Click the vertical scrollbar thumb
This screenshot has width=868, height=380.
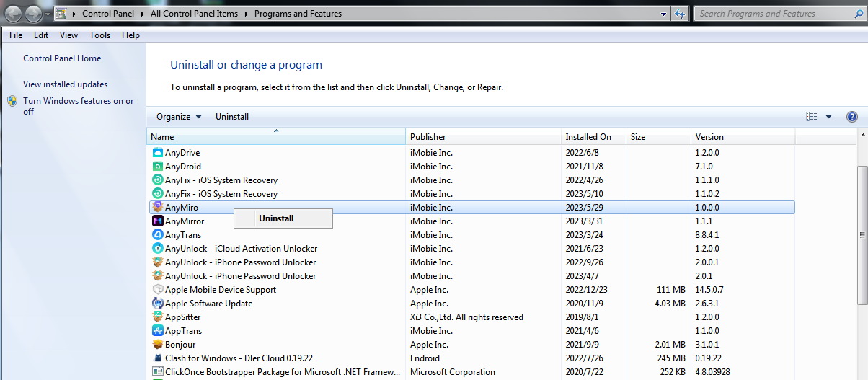pyautogui.click(x=862, y=235)
